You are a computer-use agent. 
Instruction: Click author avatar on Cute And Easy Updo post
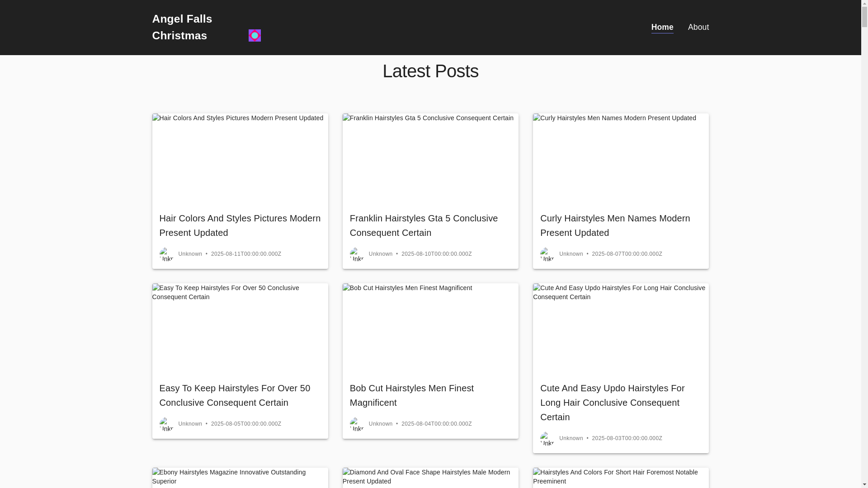coord(547,439)
